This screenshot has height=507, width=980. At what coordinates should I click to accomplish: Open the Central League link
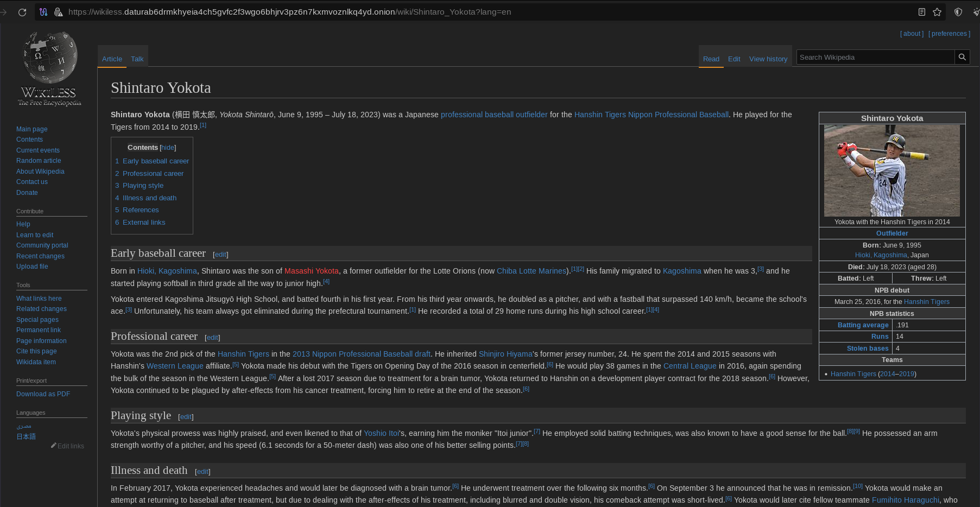[690, 366]
